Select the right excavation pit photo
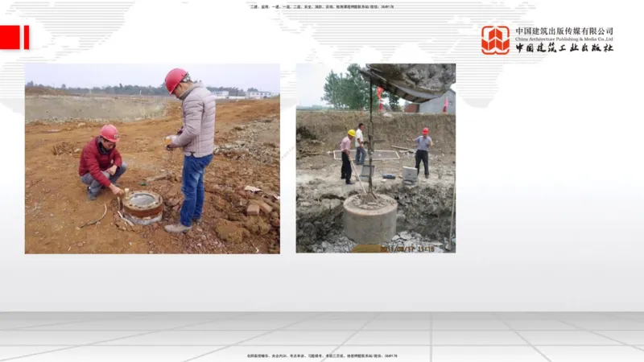This screenshot has width=644, height=362. click(375, 158)
